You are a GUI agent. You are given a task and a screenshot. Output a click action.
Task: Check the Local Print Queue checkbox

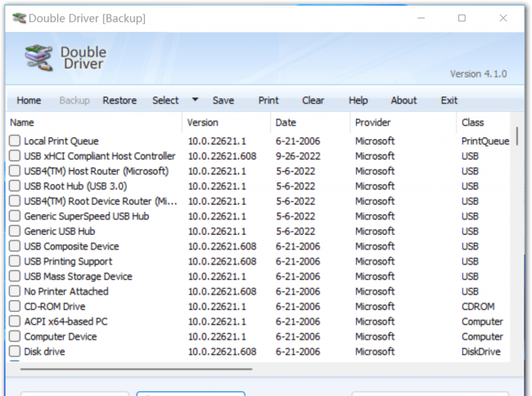click(15, 141)
